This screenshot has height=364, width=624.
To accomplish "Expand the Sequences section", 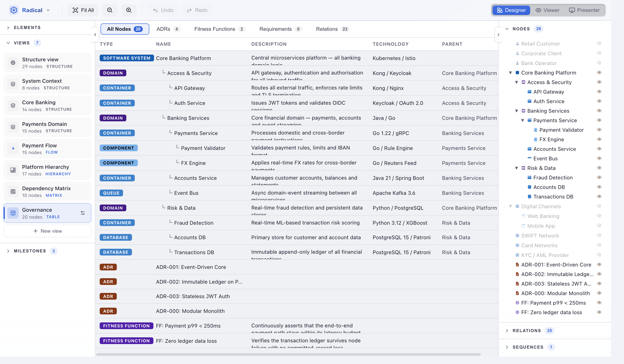I will tap(507, 347).
